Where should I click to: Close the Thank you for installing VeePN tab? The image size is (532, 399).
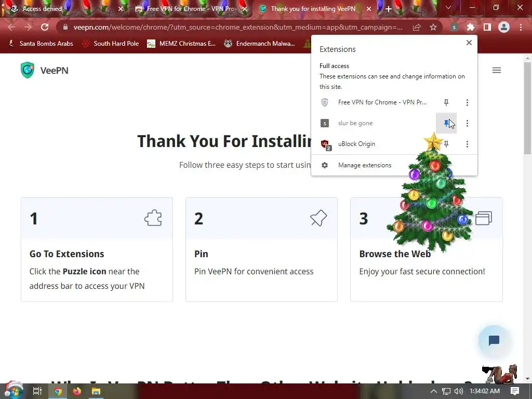click(x=369, y=9)
